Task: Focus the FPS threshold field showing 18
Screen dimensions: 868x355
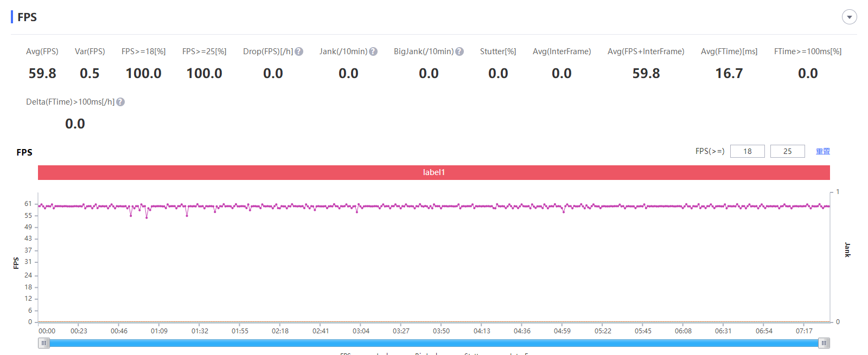Action: 747,151
